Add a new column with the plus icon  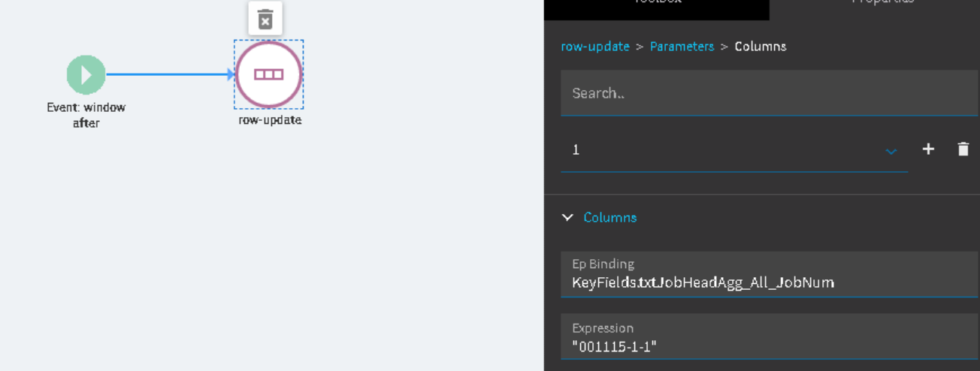[928, 149]
